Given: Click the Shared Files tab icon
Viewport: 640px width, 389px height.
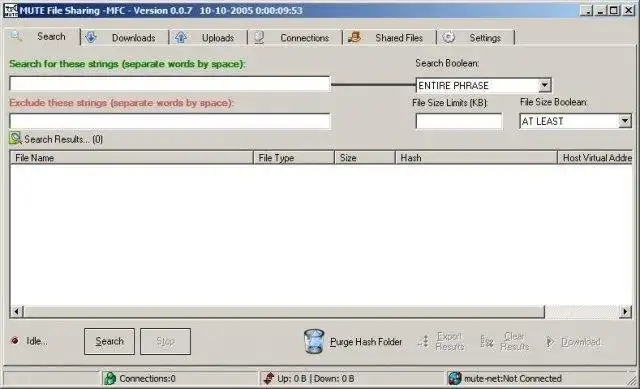Looking at the screenshot, I should [354, 37].
